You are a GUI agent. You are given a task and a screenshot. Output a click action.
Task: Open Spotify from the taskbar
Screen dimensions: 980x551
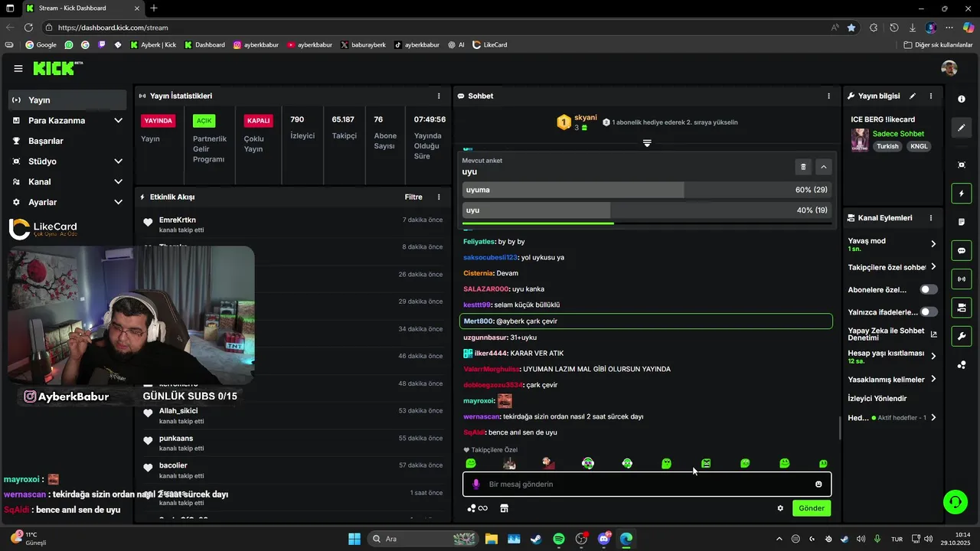[x=559, y=539]
